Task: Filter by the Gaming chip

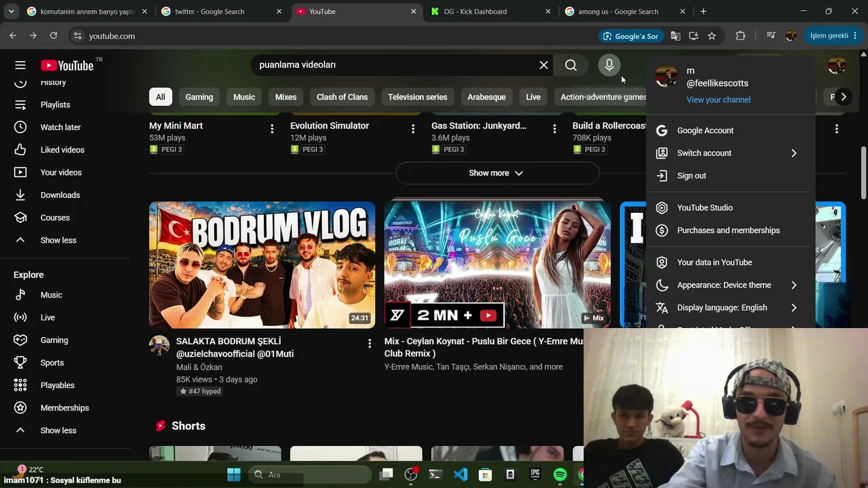Action: (199, 97)
